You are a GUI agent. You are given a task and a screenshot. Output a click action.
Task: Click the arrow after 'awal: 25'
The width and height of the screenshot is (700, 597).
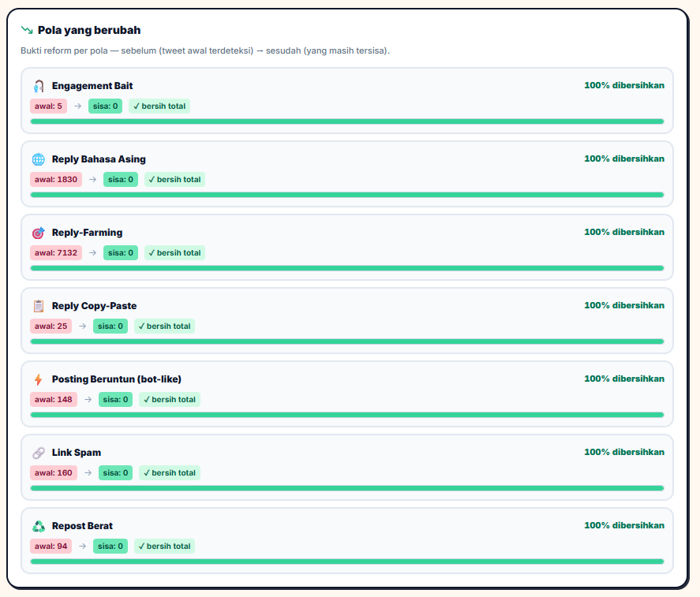pos(83,326)
